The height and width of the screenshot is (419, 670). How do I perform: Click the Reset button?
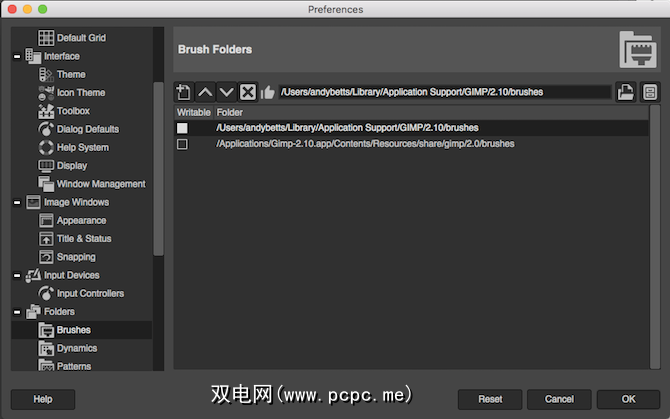(x=490, y=399)
